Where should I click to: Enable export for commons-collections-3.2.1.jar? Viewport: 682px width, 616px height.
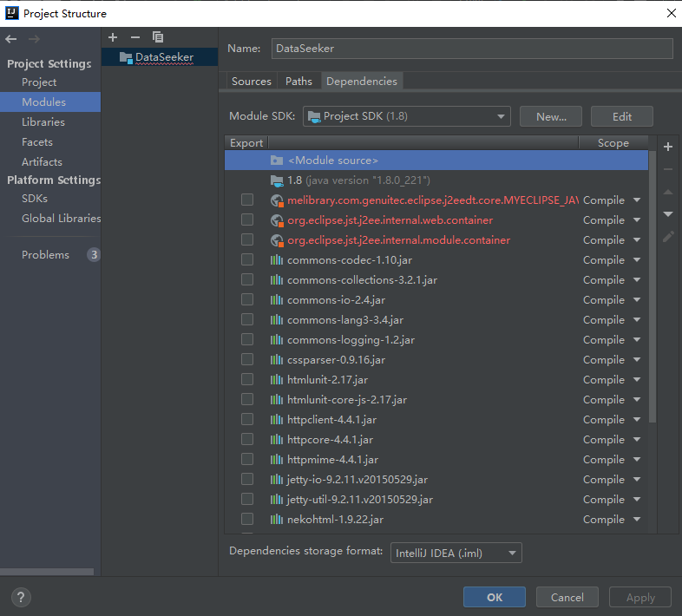[247, 279]
